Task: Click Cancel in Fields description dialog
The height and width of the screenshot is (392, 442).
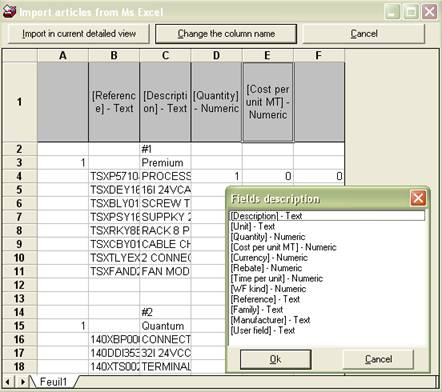Action: [x=378, y=359]
